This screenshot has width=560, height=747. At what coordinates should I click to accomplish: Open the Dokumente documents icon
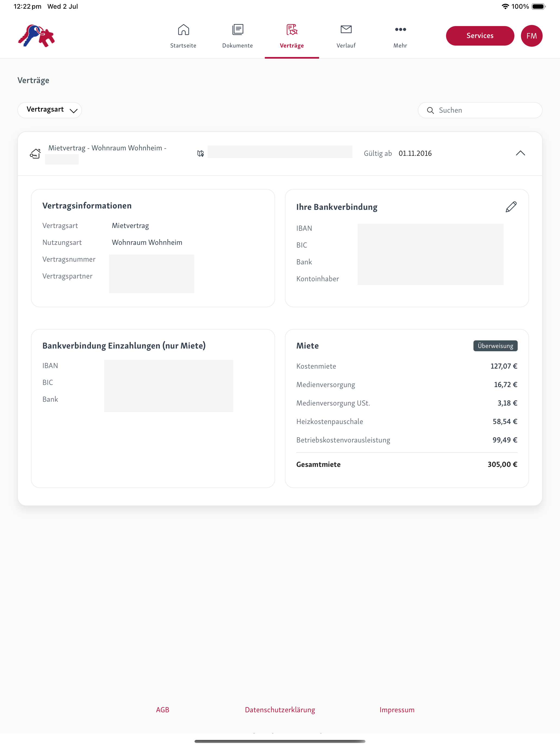238,30
